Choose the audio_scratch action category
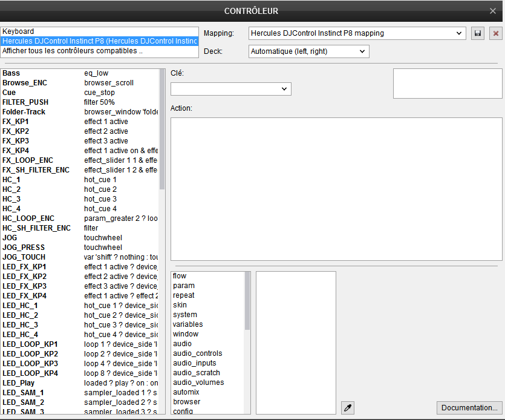Screen dimensions: 505x420 [x=208, y=373]
